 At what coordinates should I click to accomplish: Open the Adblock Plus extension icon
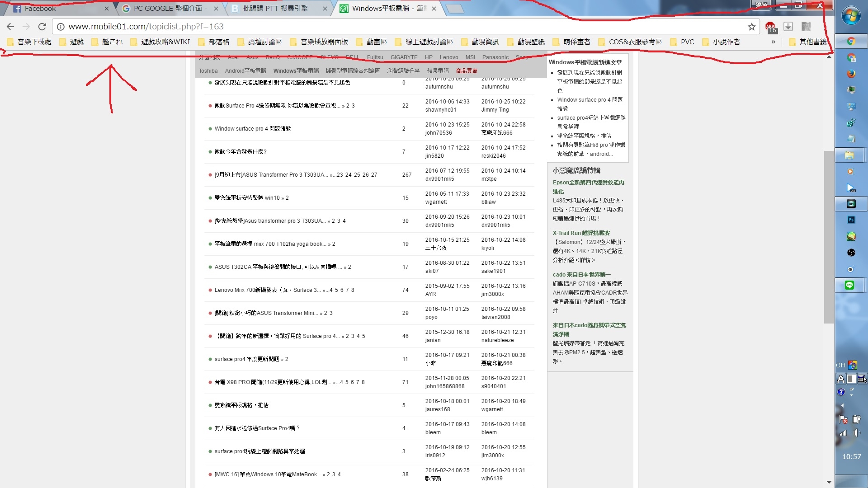click(771, 27)
